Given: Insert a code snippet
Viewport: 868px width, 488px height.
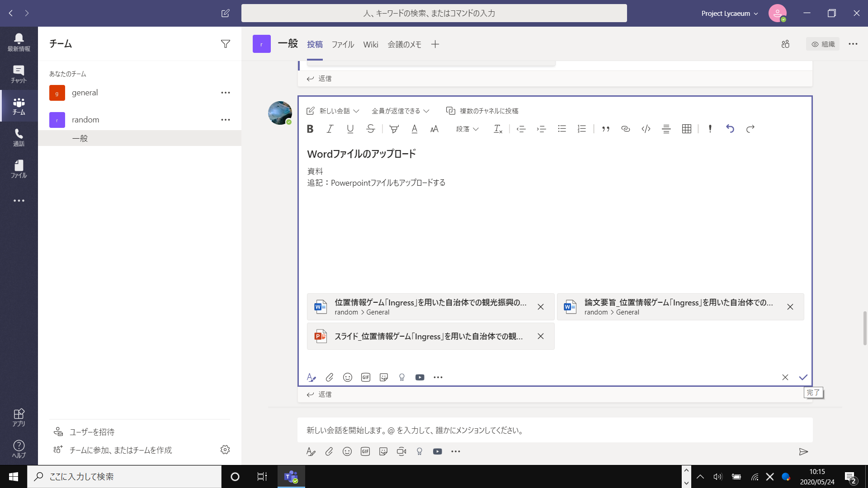Looking at the screenshot, I should (x=646, y=129).
